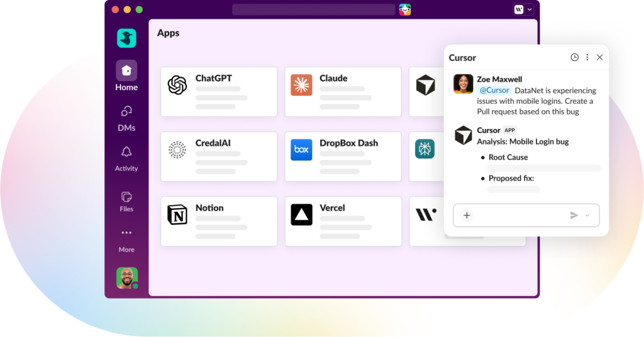Click the Proposed fix bullet text

pyautogui.click(x=511, y=178)
